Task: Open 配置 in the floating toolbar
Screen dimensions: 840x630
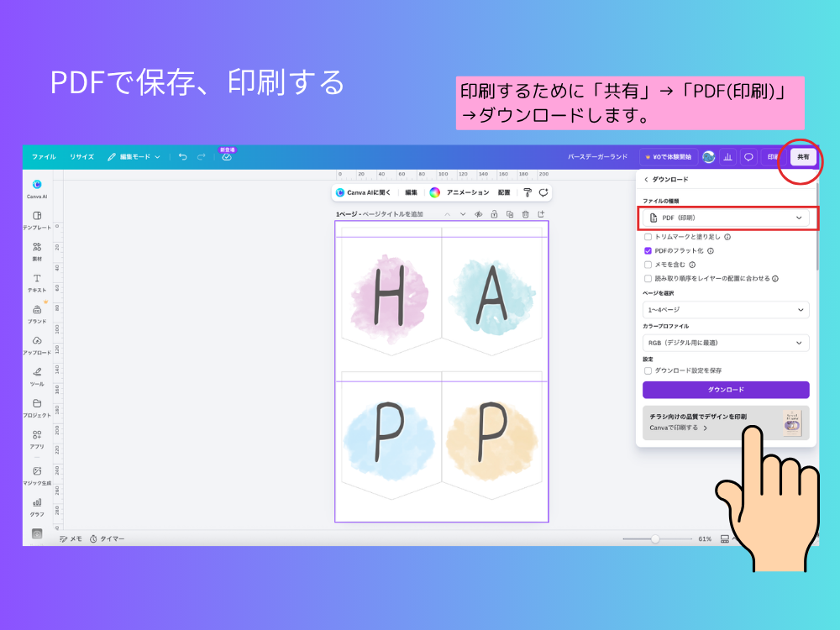Action: pos(504,192)
